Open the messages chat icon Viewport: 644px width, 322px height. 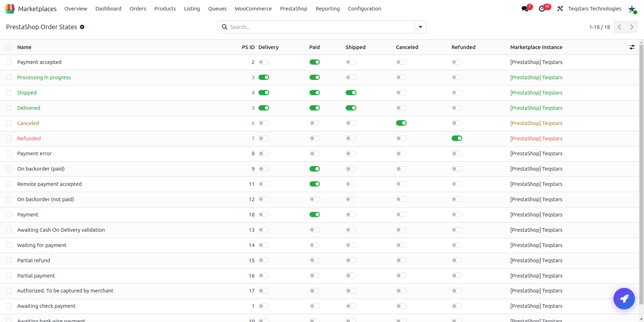click(x=525, y=9)
